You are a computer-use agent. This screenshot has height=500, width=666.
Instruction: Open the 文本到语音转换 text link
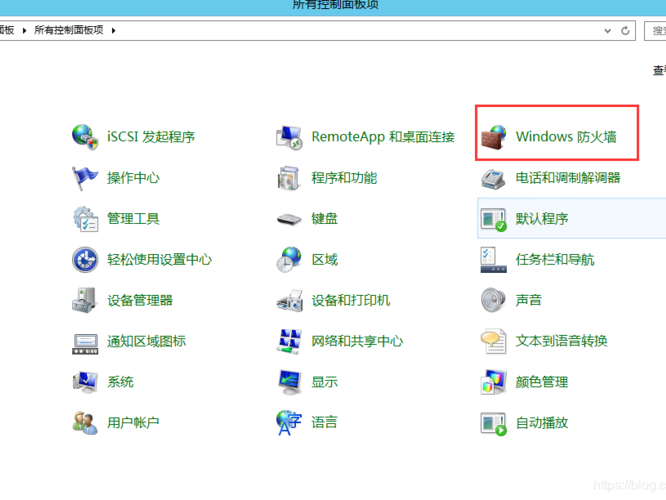562,341
